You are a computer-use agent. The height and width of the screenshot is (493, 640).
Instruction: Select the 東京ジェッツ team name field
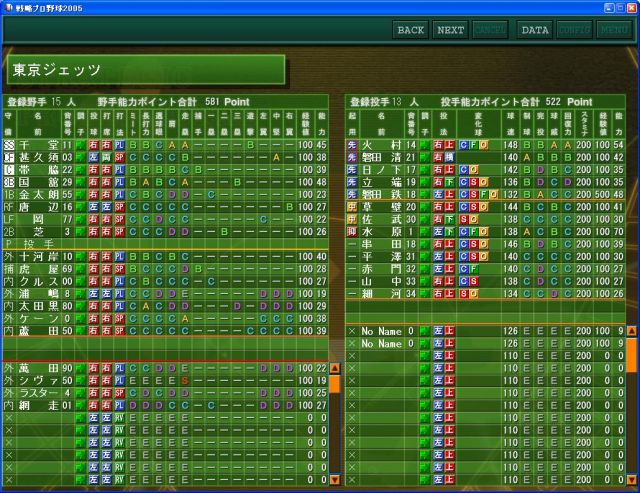[146, 70]
